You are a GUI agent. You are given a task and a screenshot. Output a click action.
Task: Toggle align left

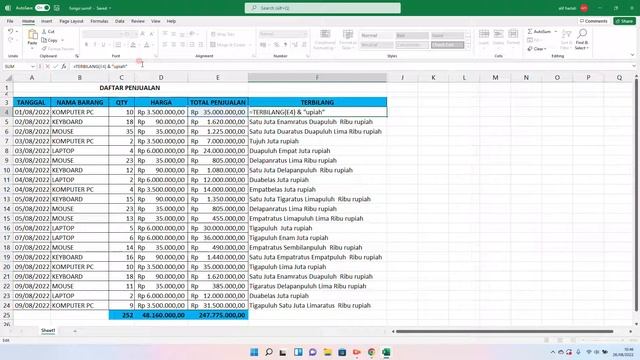tap(165, 44)
